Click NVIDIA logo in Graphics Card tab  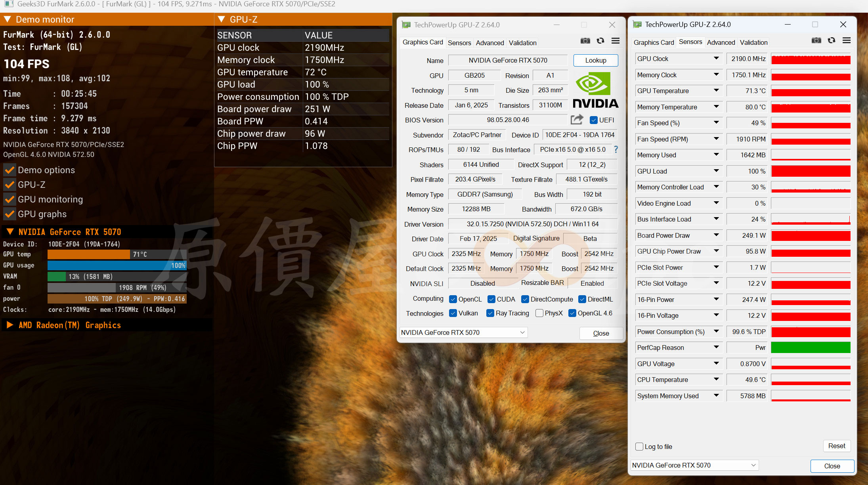pyautogui.click(x=595, y=90)
